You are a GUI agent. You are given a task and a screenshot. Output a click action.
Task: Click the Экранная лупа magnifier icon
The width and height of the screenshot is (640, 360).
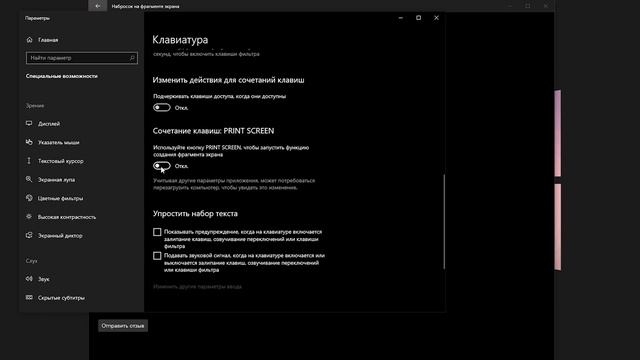29,179
